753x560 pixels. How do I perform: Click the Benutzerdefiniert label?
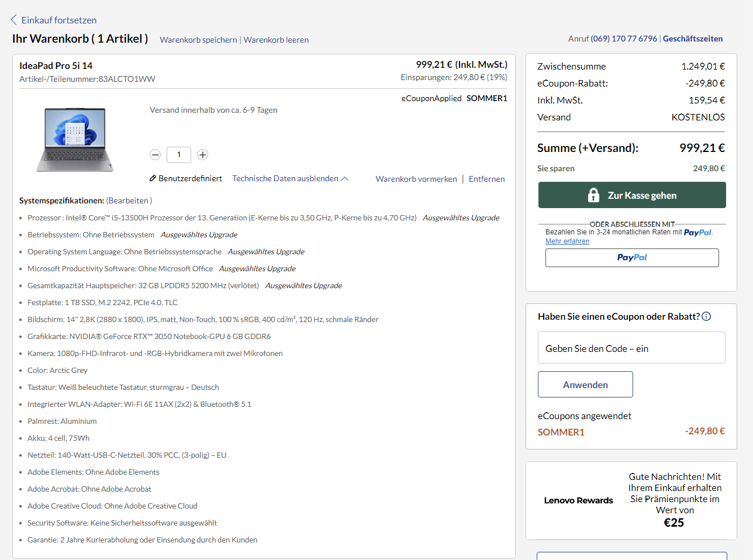190,178
